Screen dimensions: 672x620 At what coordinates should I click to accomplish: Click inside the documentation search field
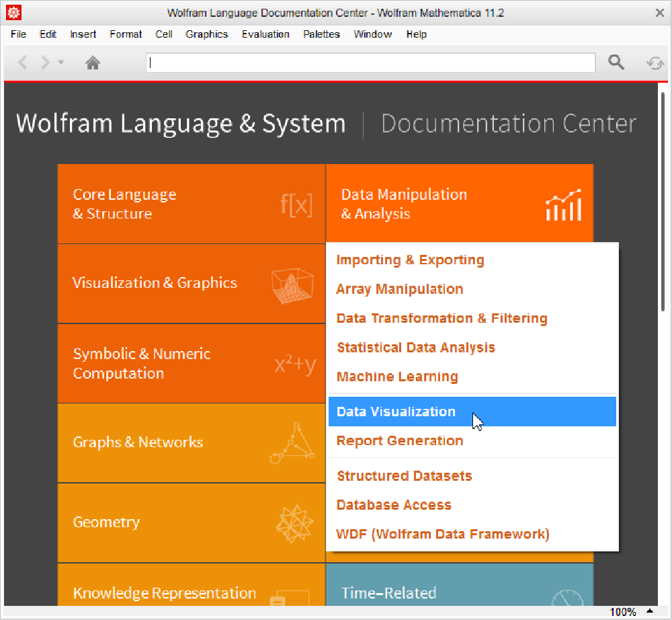click(370, 63)
